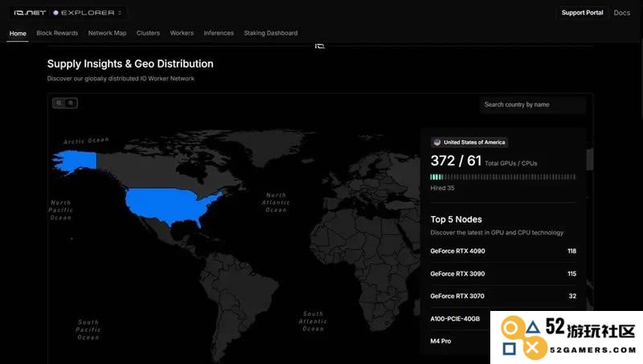Open the Docs link
643x364 pixels.
[x=621, y=13]
